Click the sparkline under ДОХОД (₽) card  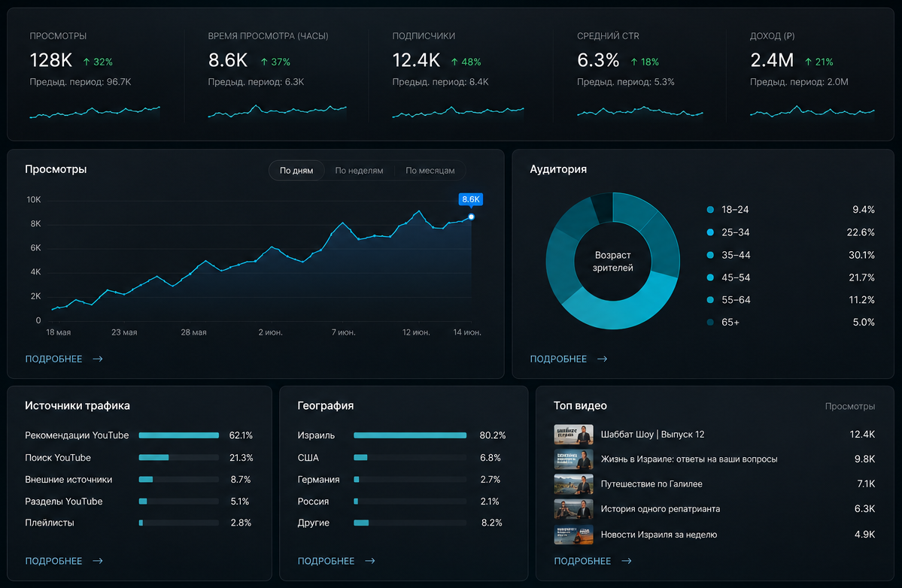coord(812,111)
